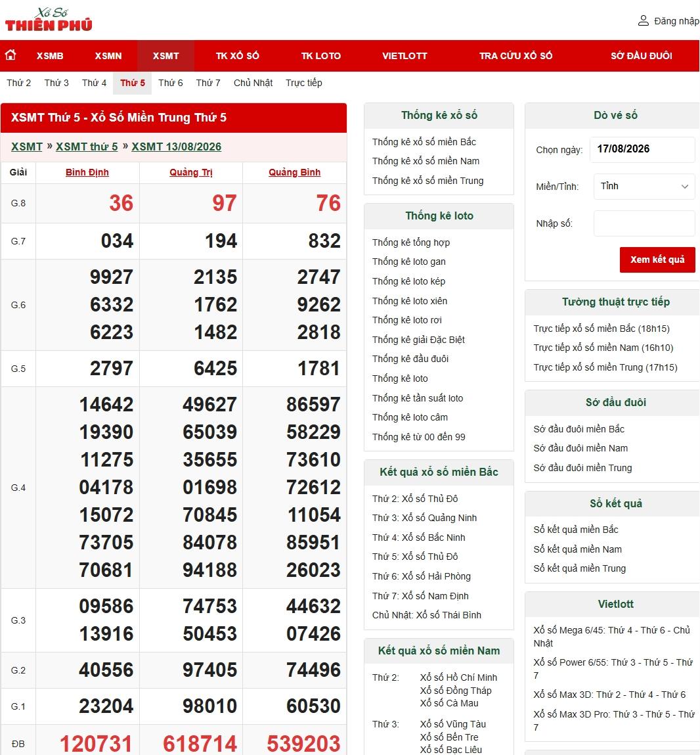Open Thống kê loto kép link
The width and height of the screenshot is (700, 755).
pos(408,281)
